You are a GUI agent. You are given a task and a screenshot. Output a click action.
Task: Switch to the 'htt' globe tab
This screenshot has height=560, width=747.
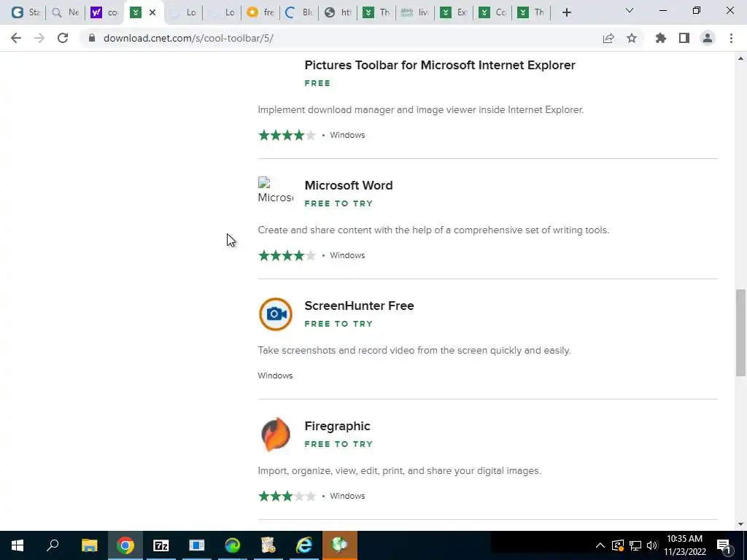click(x=338, y=12)
